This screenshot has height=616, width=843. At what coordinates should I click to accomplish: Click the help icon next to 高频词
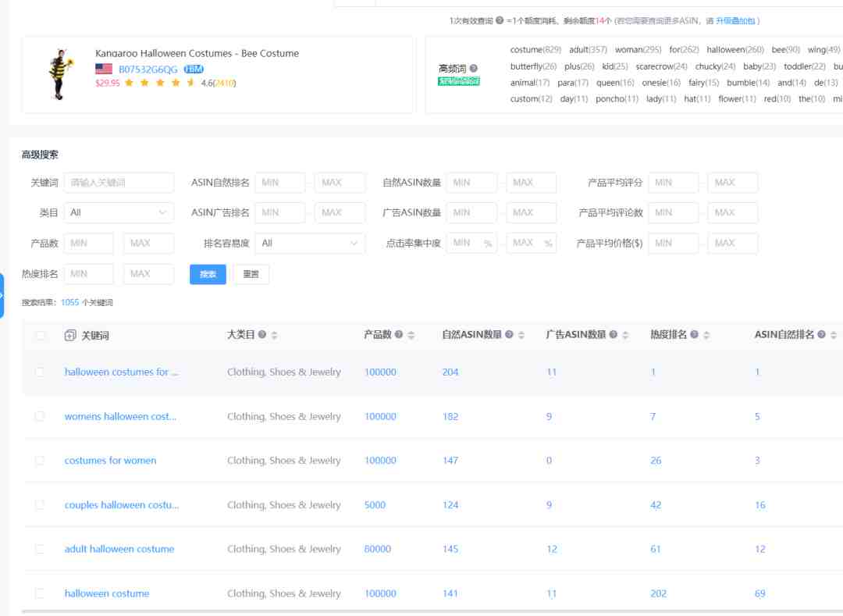[x=474, y=68]
